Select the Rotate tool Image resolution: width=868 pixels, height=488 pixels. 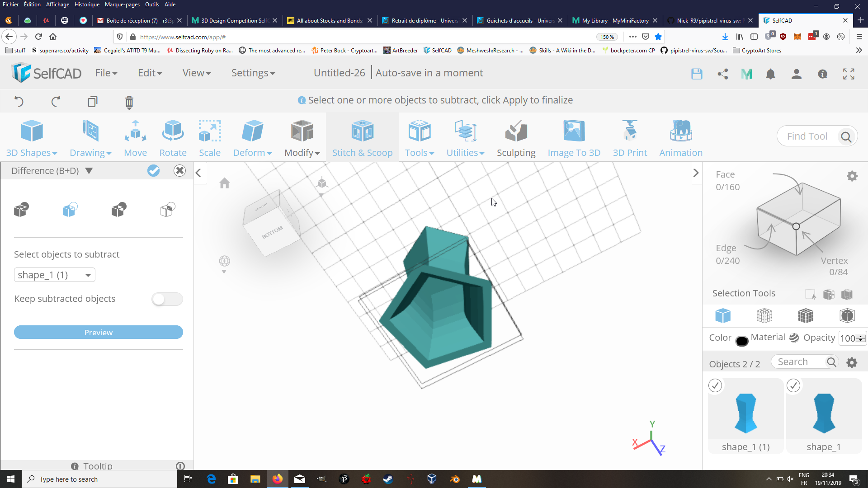click(x=173, y=139)
